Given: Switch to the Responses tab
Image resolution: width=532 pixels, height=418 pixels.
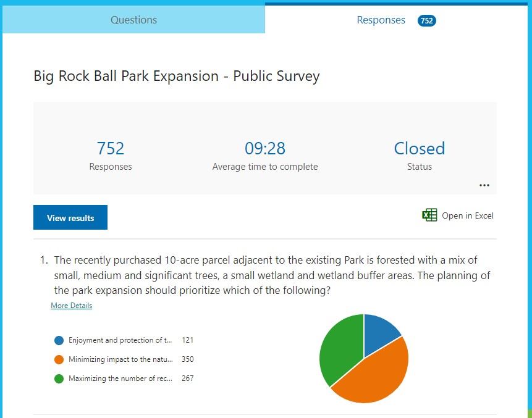Looking at the screenshot, I should pos(381,20).
